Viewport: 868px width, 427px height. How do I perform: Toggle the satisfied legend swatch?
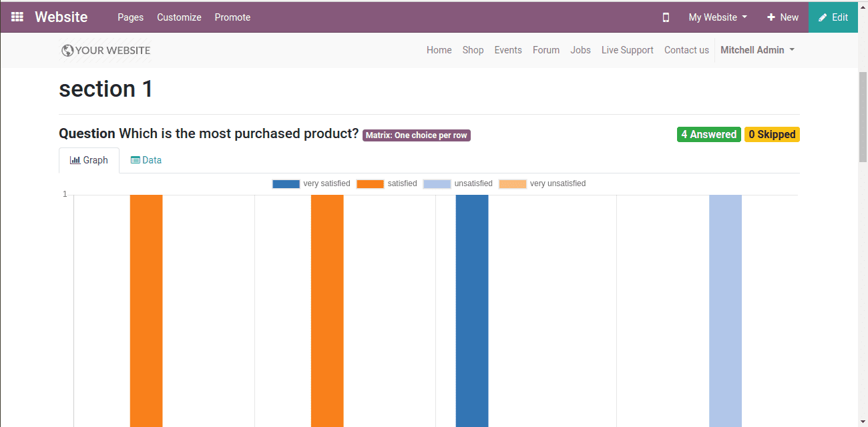click(x=370, y=184)
